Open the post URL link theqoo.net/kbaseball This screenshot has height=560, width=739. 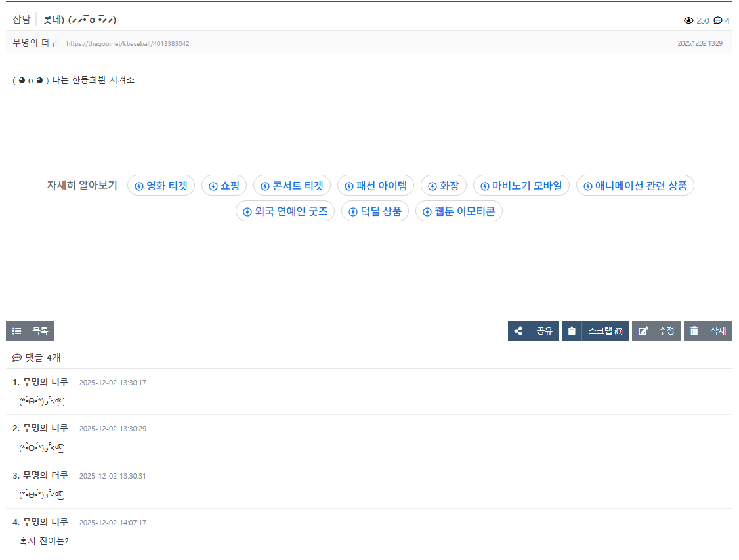[128, 43]
